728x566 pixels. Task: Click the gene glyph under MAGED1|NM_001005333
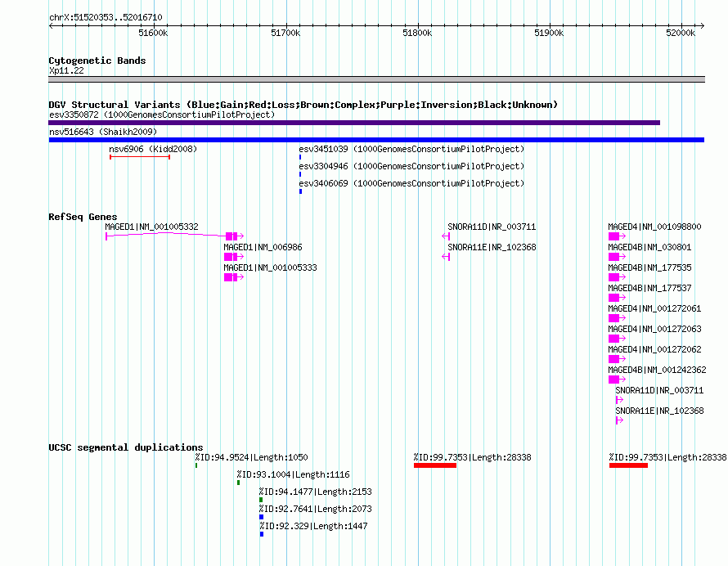coord(234,277)
